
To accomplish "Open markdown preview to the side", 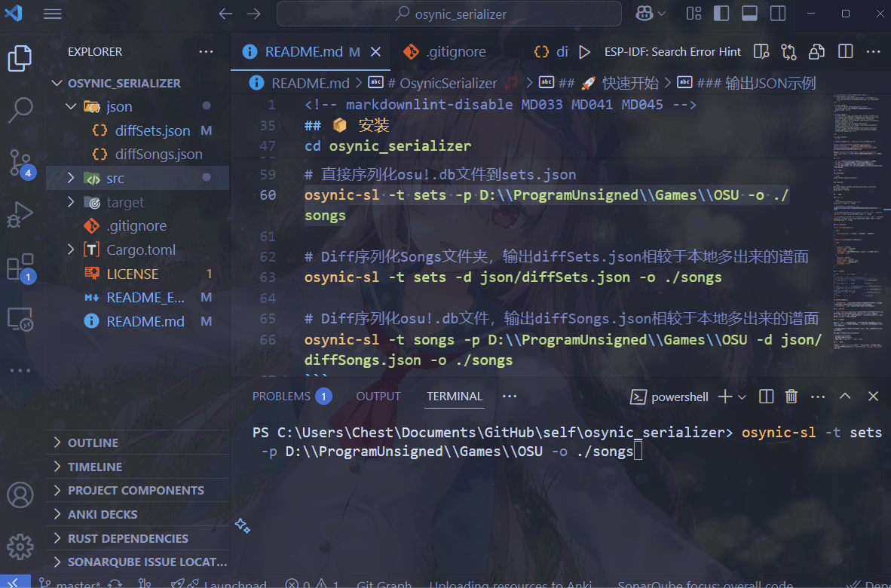I will coord(761,52).
